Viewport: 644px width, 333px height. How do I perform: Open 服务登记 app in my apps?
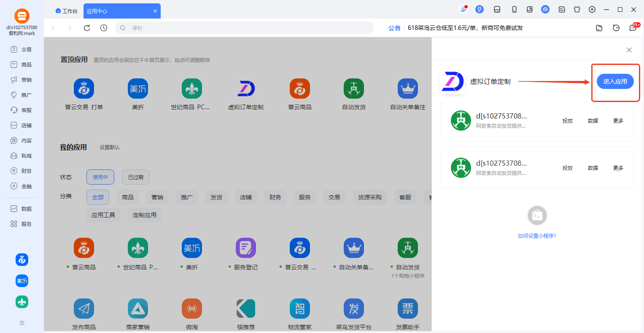(246, 248)
